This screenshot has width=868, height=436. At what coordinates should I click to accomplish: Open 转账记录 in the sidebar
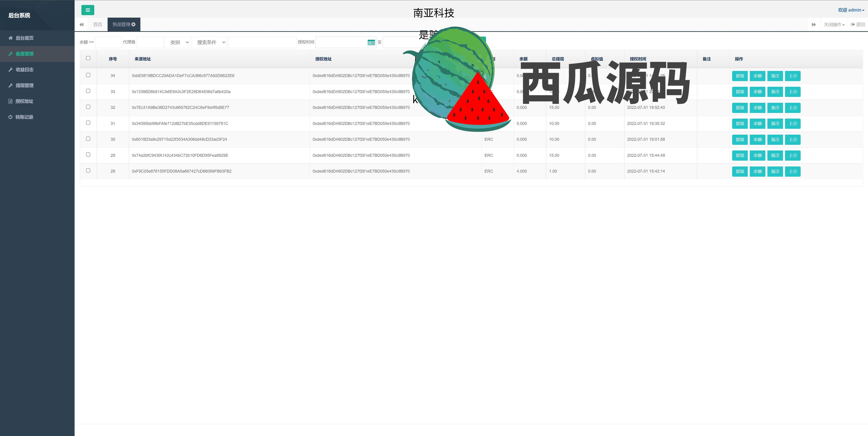pyautogui.click(x=37, y=117)
